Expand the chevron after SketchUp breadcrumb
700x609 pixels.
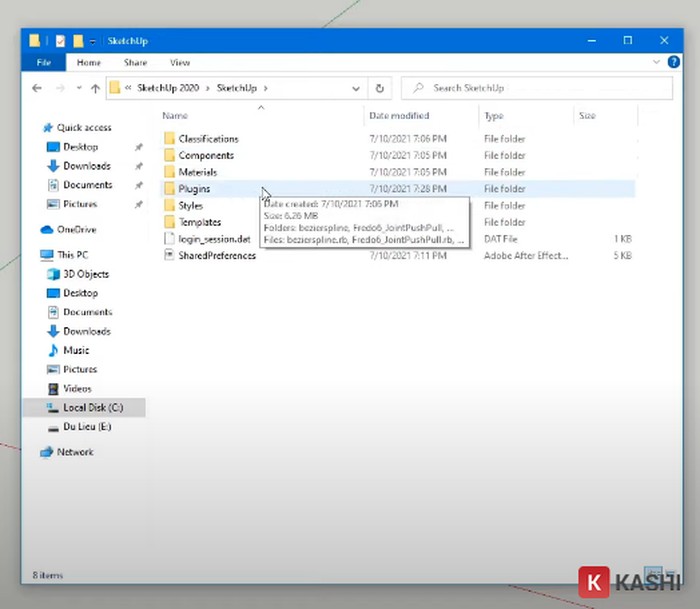pyautogui.click(x=266, y=88)
